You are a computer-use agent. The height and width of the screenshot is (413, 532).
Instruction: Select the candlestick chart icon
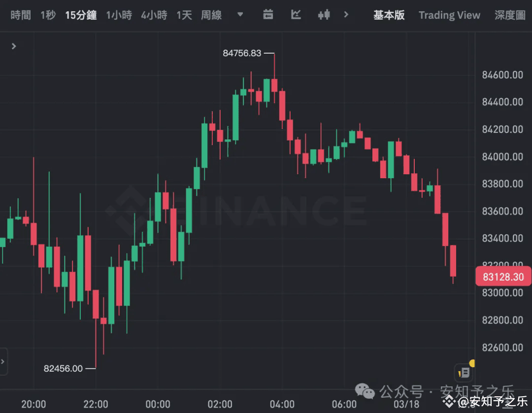[324, 15]
